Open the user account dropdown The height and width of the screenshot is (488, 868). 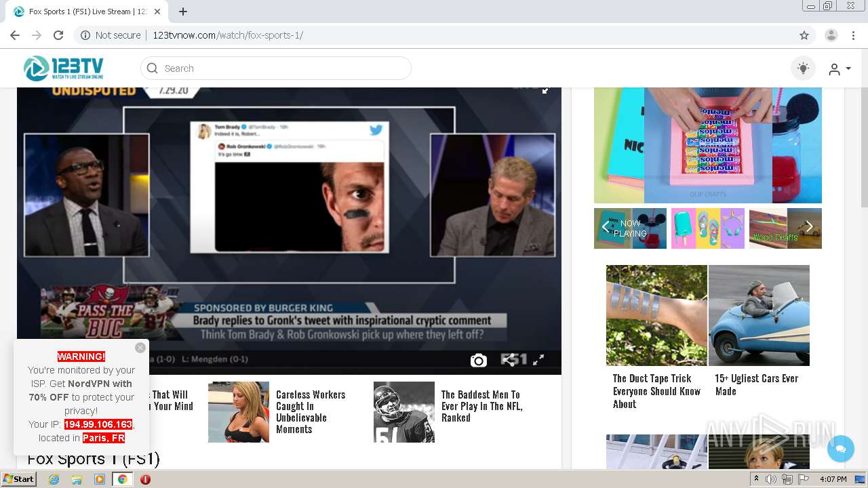click(x=840, y=69)
